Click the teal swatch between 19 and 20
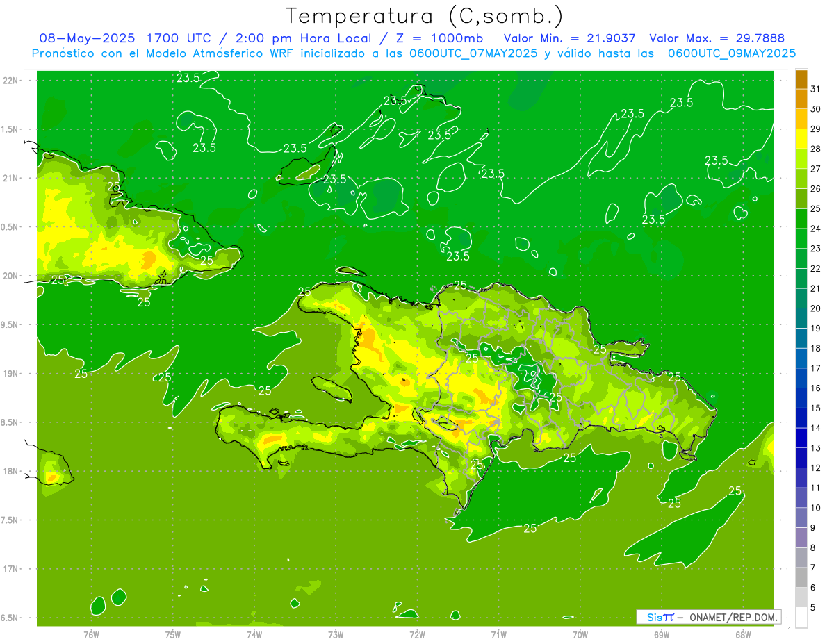Image resolution: width=834 pixels, height=644 pixels. pyautogui.click(x=801, y=318)
